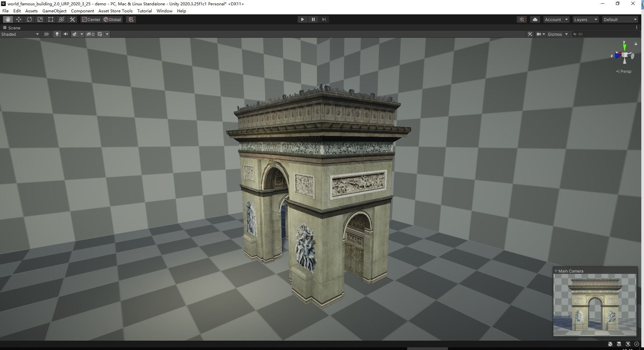Open the Window menu

(164, 11)
